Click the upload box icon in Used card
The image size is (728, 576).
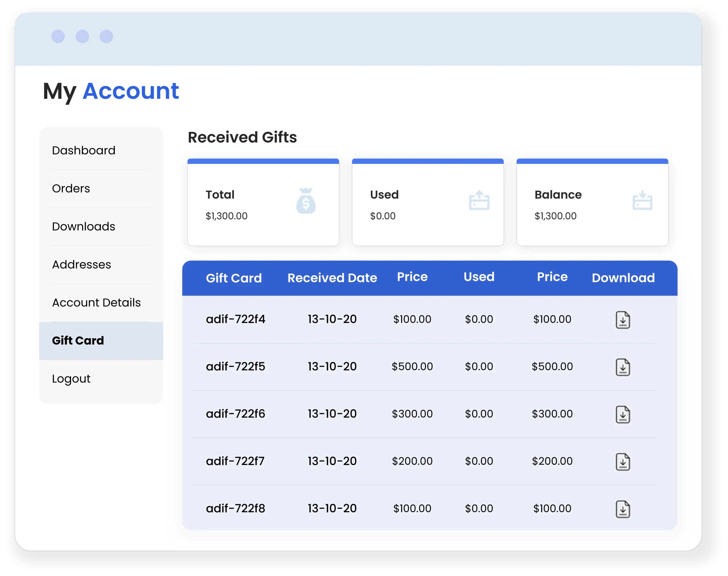479,201
